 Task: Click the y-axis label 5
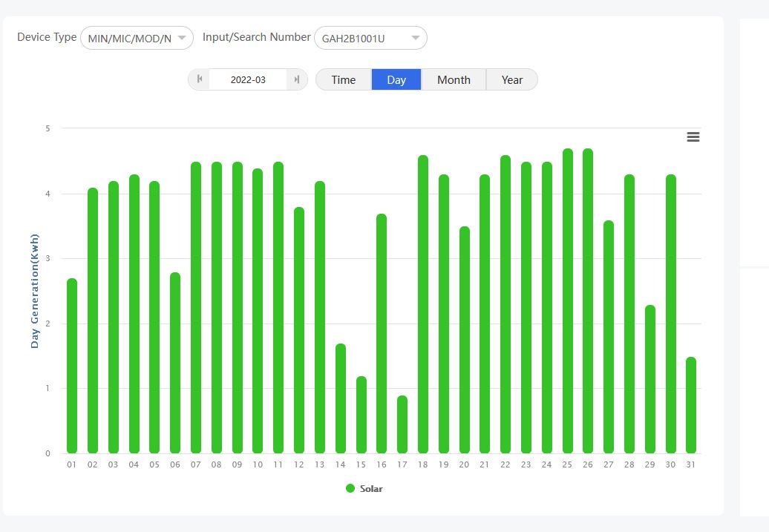coord(48,128)
